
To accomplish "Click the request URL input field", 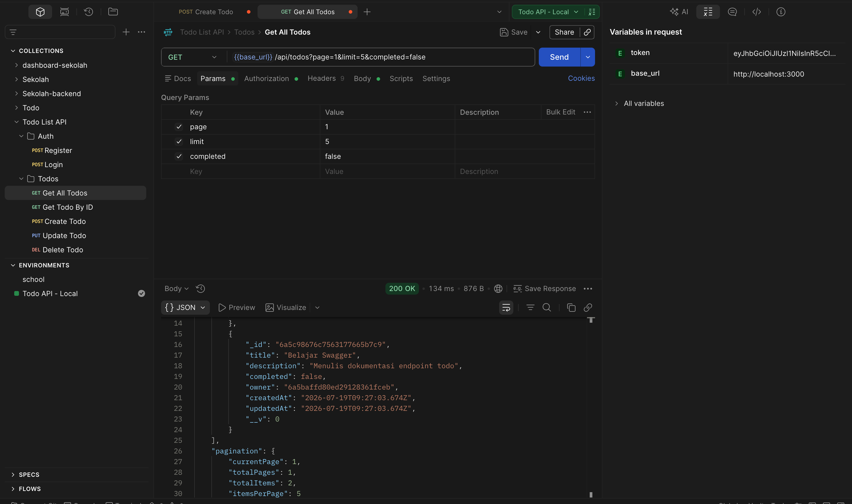I will pos(381,57).
